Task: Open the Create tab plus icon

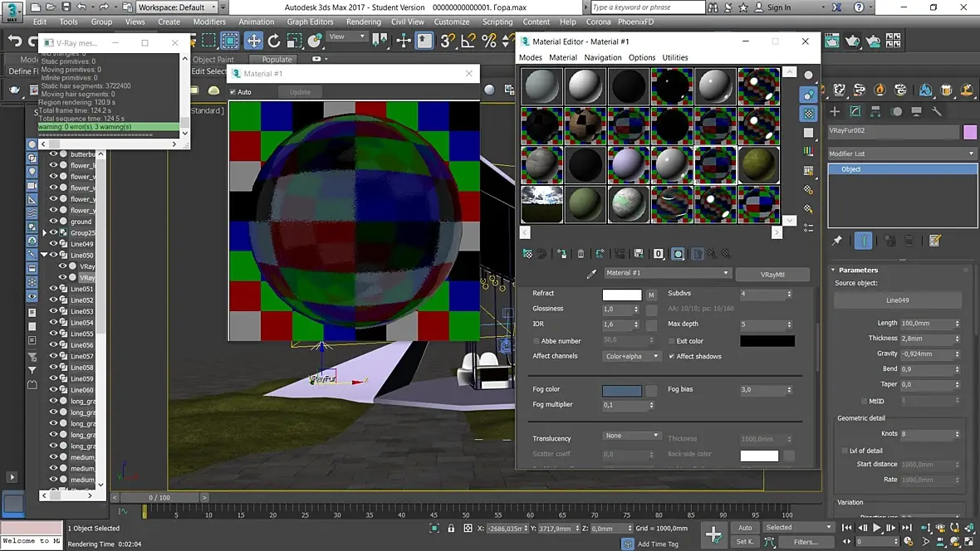Action: tap(835, 111)
